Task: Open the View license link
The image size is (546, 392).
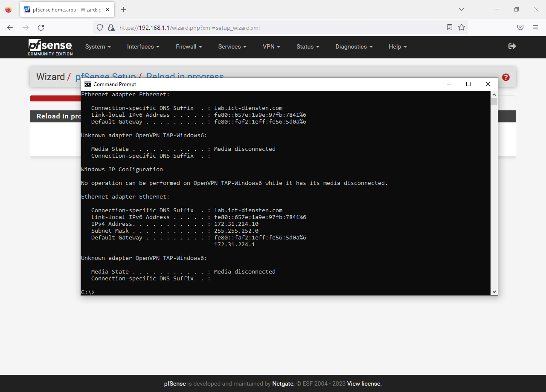Action: click(x=364, y=383)
